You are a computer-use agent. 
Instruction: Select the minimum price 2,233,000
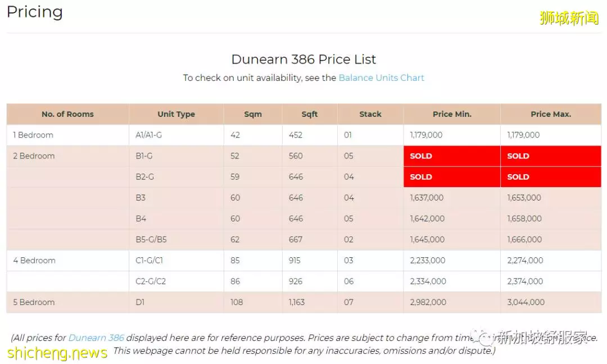(428, 260)
